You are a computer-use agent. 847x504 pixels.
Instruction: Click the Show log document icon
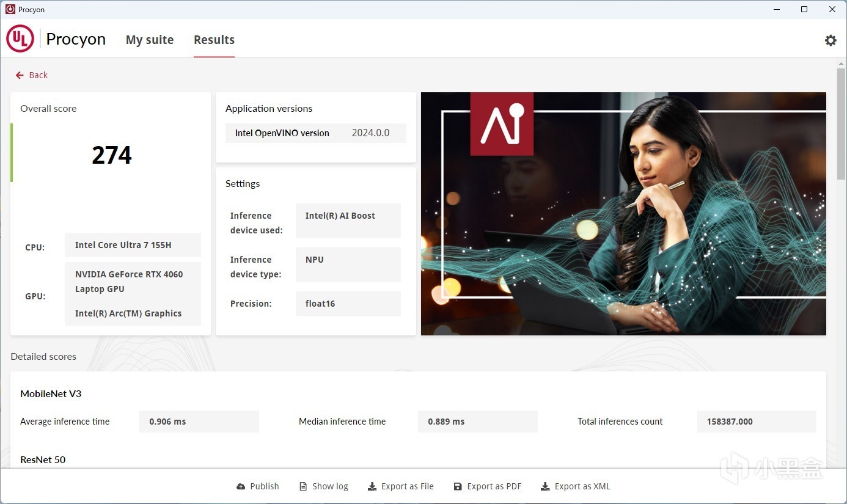(x=302, y=486)
